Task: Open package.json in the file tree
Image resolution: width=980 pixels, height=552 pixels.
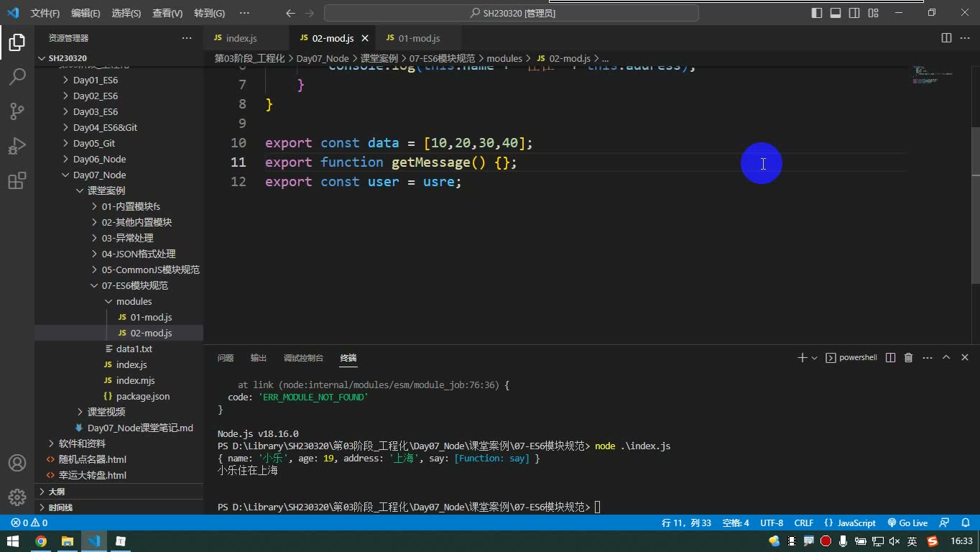Action: (143, 396)
